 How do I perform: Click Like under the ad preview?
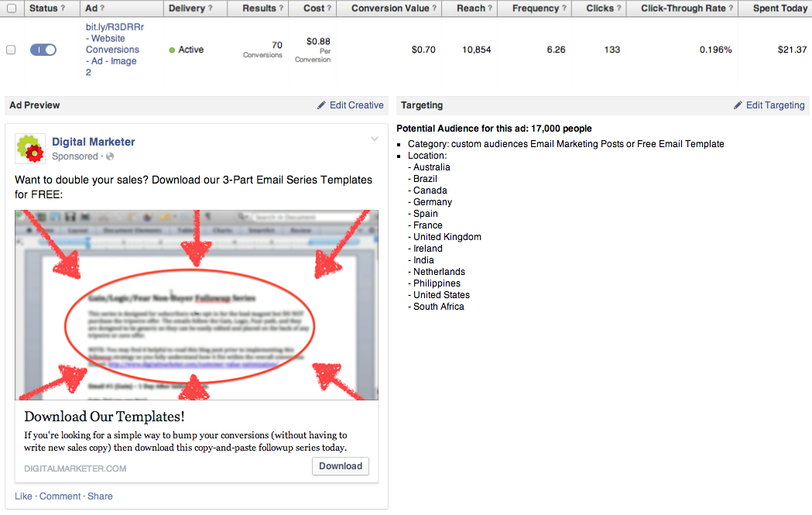[23, 496]
